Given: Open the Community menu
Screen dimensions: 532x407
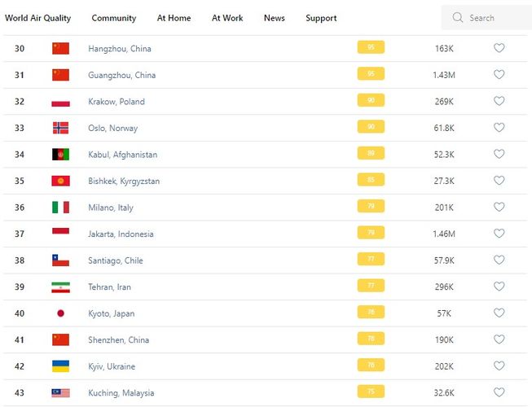Looking at the screenshot, I should [x=114, y=18].
